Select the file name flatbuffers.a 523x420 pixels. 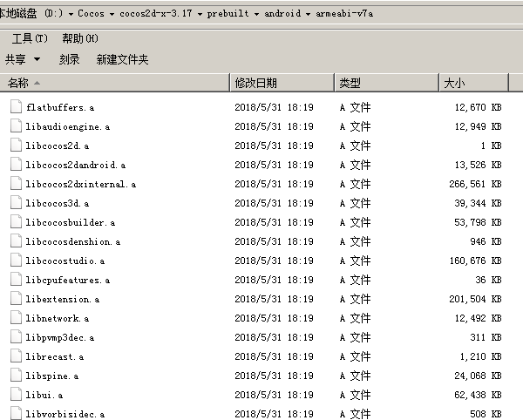60,107
